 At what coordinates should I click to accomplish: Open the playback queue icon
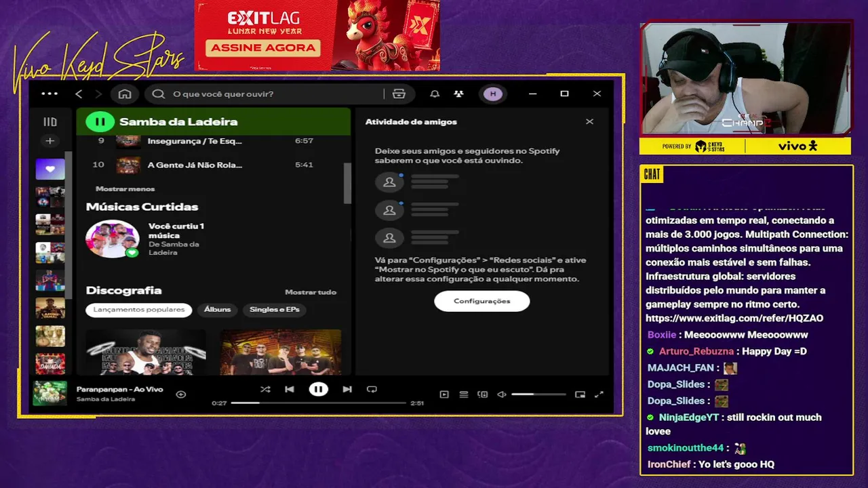click(464, 394)
